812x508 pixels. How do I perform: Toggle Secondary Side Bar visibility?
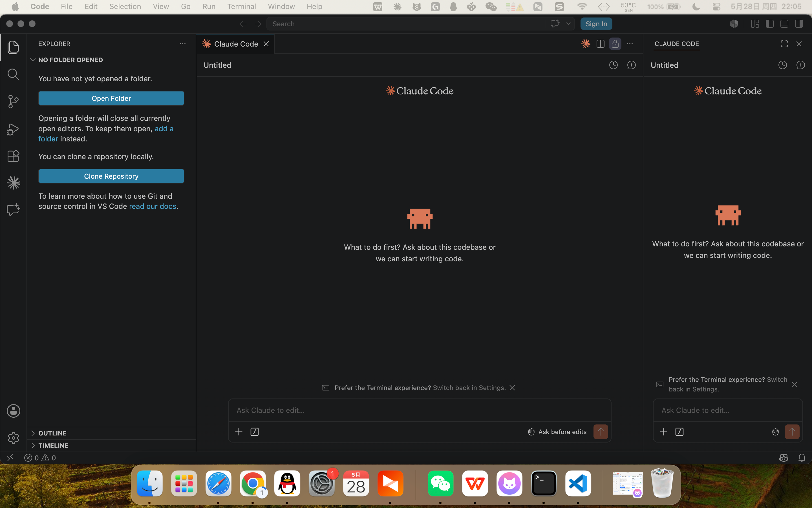point(799,24)
